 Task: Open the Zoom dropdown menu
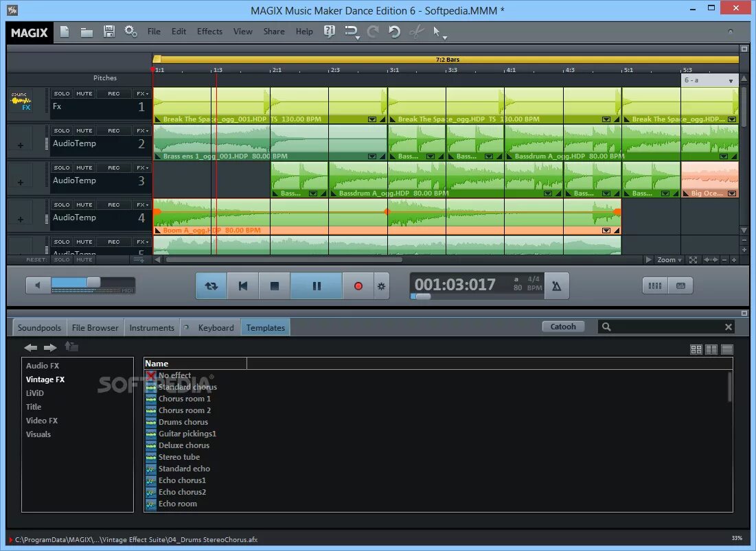tap(669, 260)
